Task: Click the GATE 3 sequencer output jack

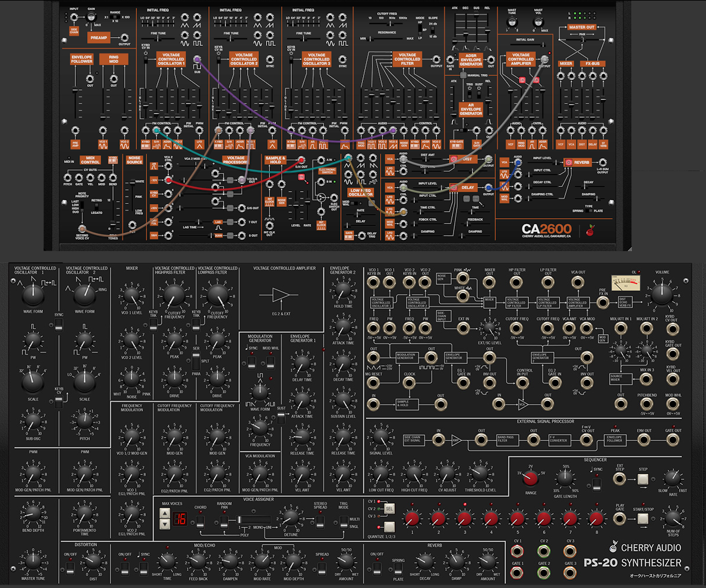Action: tap(570, 573)
